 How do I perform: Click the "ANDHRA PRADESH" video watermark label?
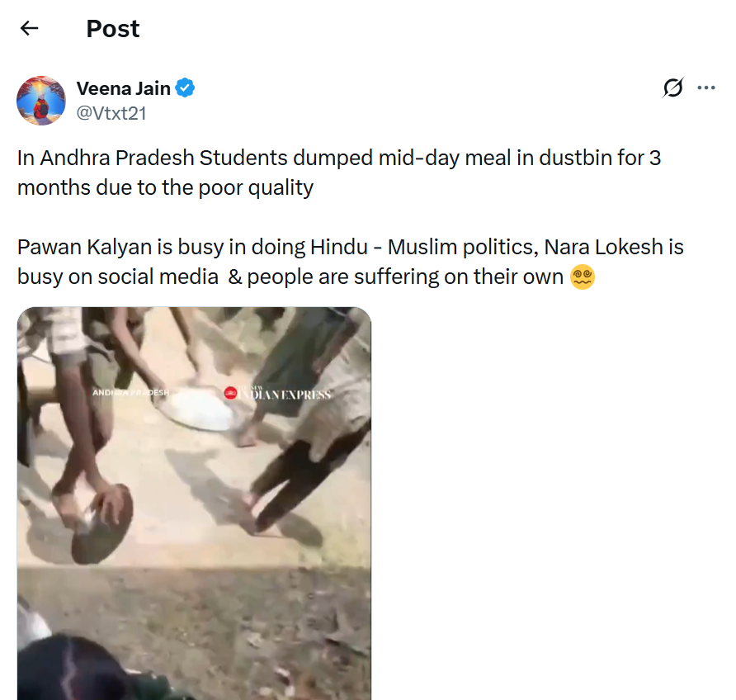click(x=130, y=393)
